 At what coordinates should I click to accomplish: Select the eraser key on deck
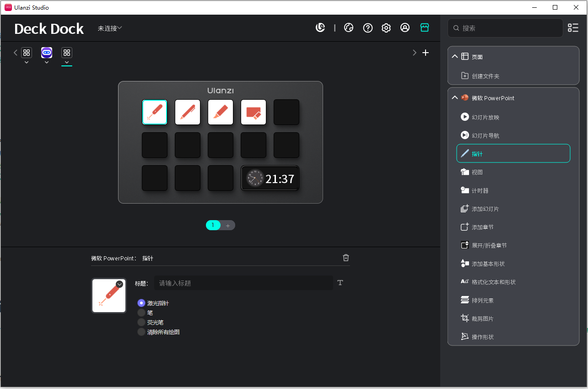click(x=254, y=112)
